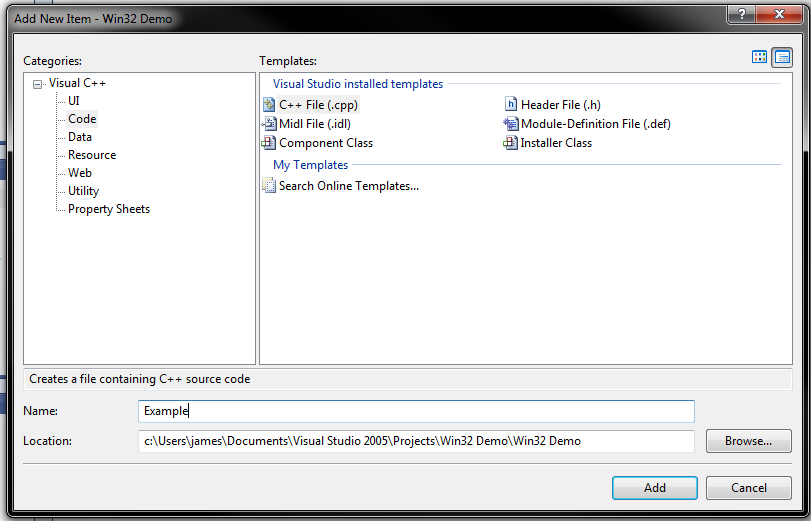The image size is (811, 521).
Task: Switch templates to small icons view
Action: click(x=782, y=57)
